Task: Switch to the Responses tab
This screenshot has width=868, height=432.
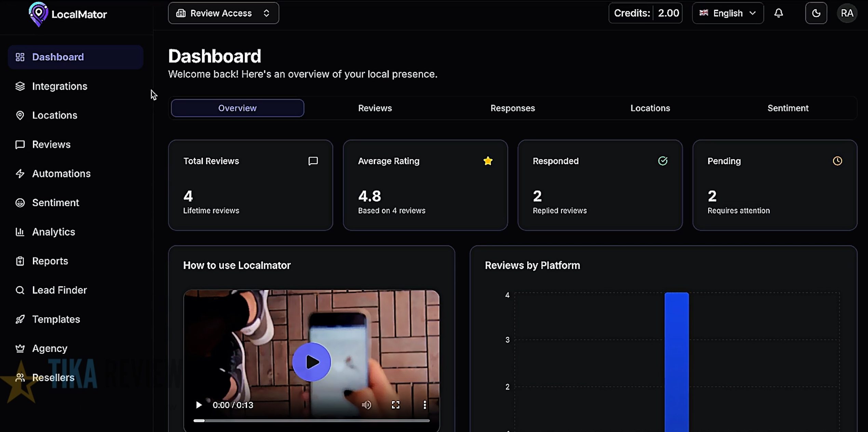Action: coord(513,108)
